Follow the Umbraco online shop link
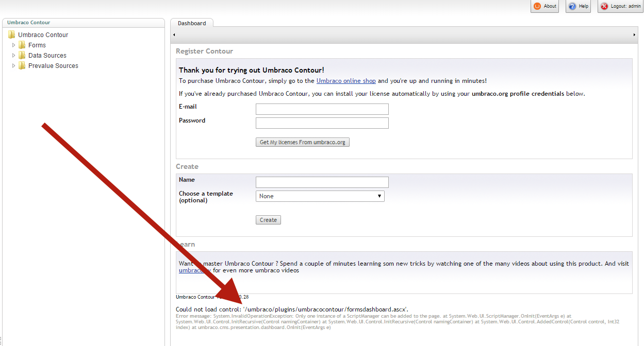Screen dimensions: 644x346 point(346,81)
